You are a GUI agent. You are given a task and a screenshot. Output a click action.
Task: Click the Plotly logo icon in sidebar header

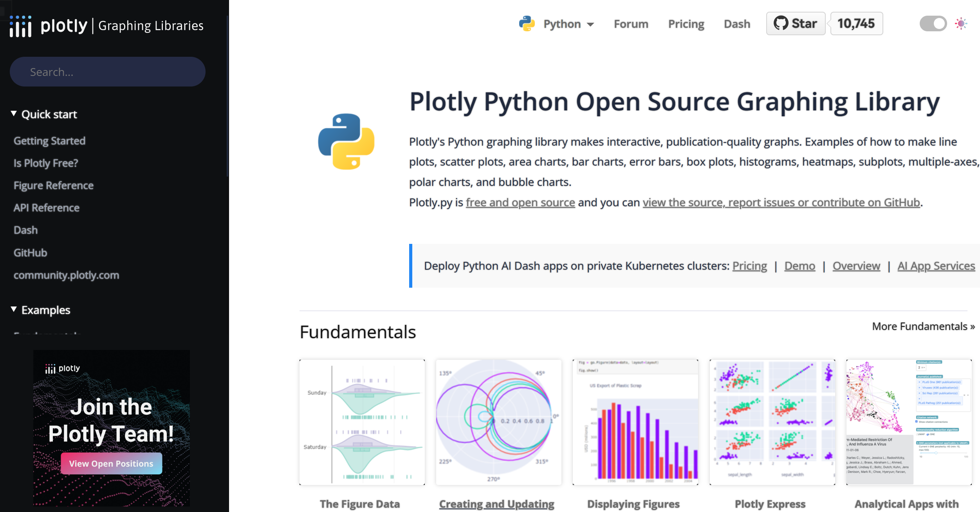[21, 26]
